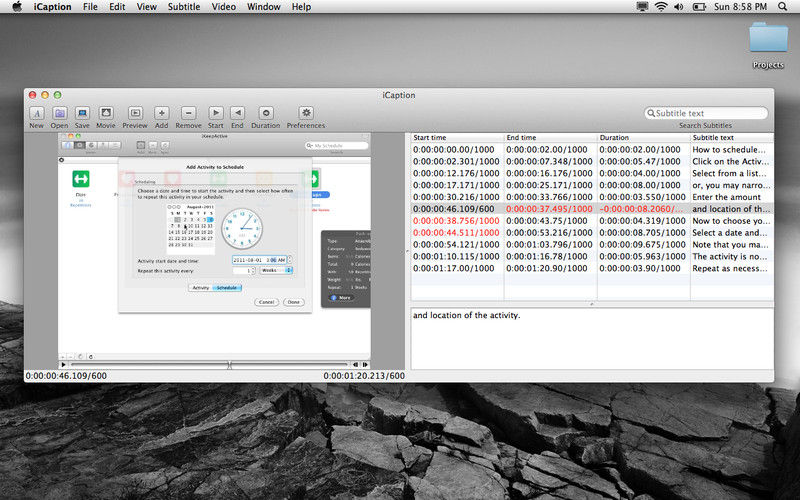Sort by Duration column header

pos(643,138)
